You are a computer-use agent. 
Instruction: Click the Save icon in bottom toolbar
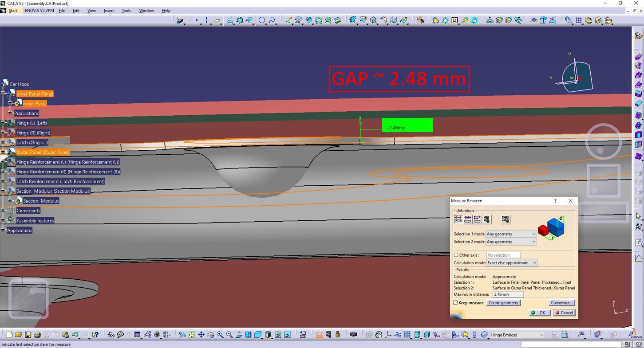(28, 335)
